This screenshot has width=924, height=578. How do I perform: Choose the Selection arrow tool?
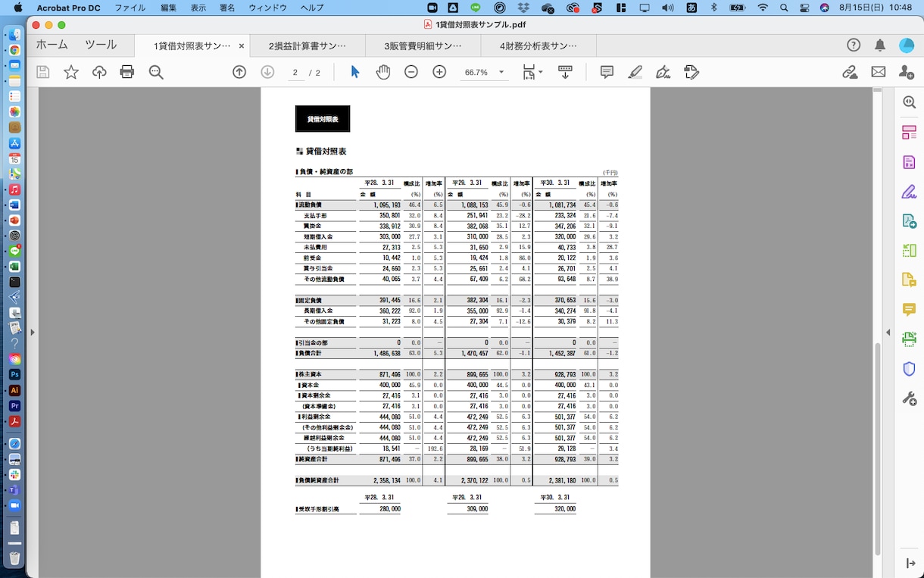(x=355, y=72)
